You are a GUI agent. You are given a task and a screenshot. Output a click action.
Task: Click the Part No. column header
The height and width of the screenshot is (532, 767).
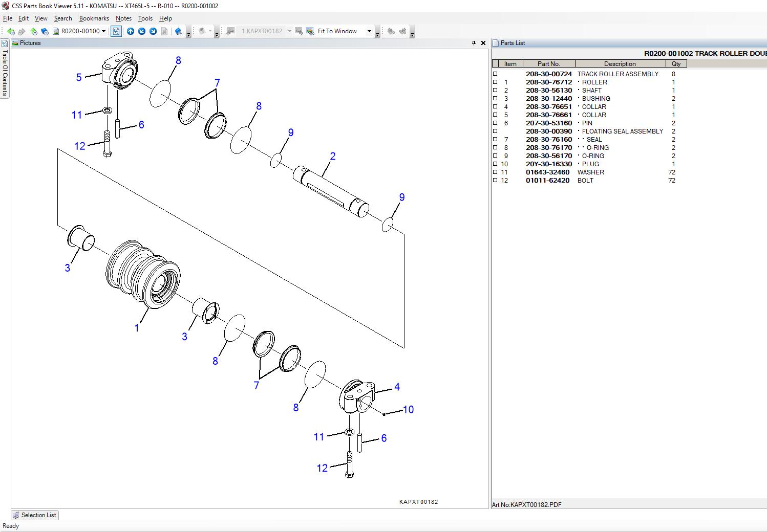pos(549,64)
